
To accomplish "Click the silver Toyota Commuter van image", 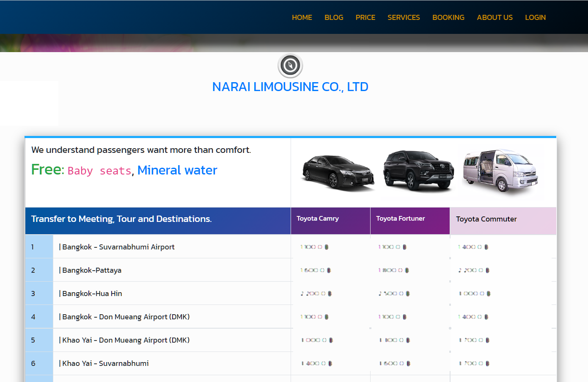I will (500, 170).
